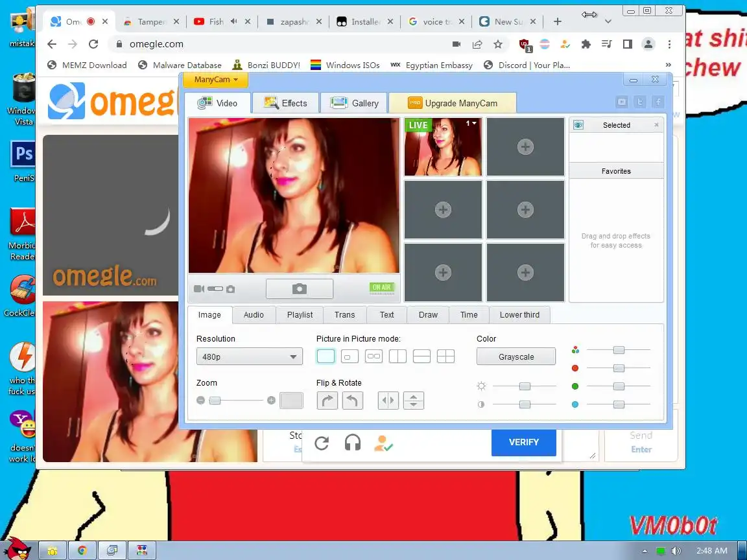Viewport: 747px width, 560px height.
Task: Select four-quadrant Picture in Picture mode
Action: pos(446,356)
